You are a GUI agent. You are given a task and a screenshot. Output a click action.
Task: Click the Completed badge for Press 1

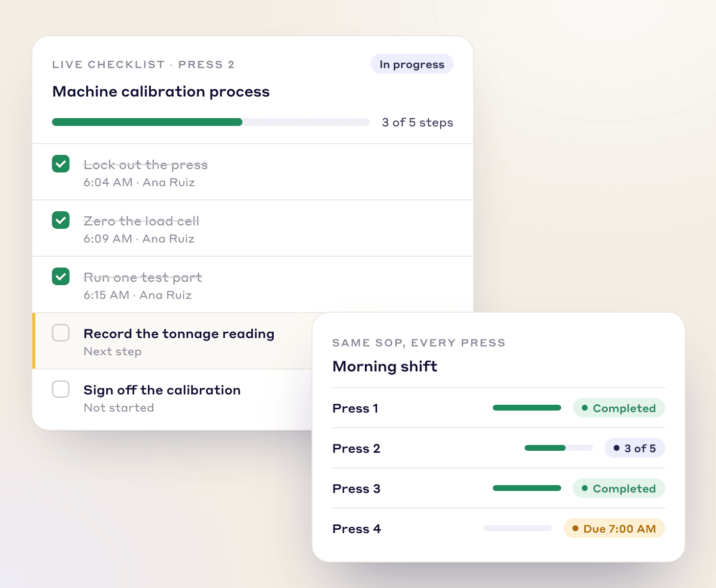(619, 408)
